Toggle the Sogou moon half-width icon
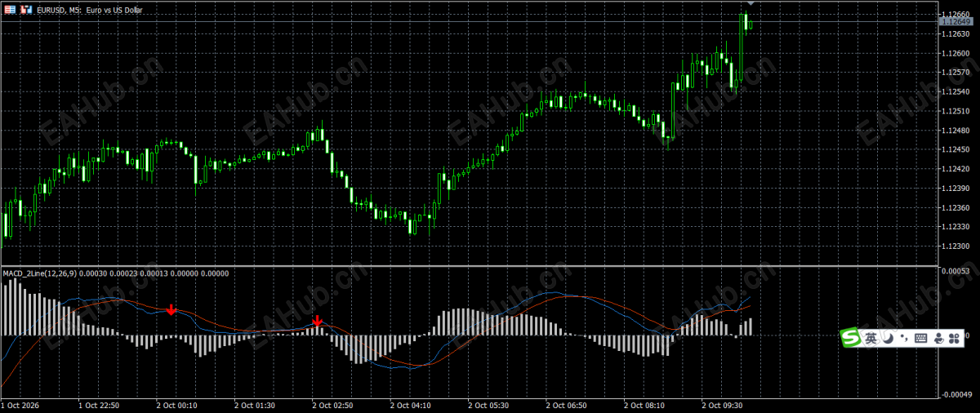The height and width of the screenshot is (413, 980). (888, 338)
